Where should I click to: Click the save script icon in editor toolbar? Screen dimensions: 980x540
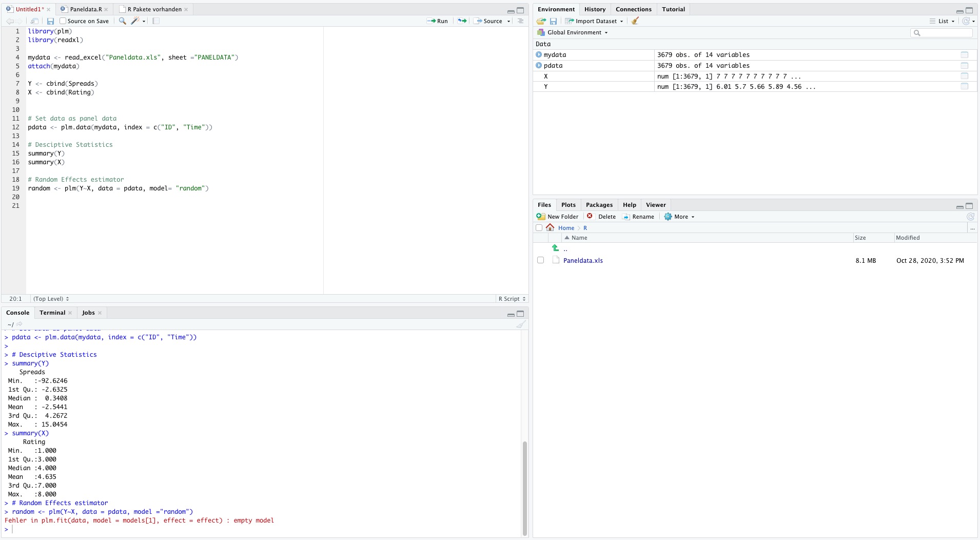point(50,21)
